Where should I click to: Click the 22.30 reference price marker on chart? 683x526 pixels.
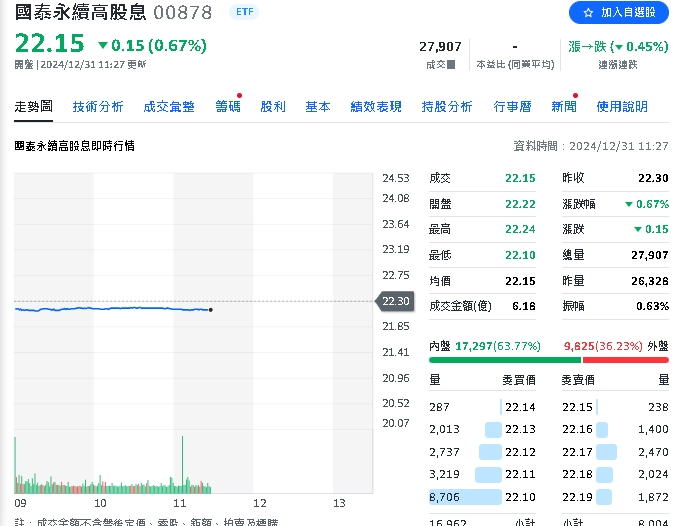pos(395,301)
